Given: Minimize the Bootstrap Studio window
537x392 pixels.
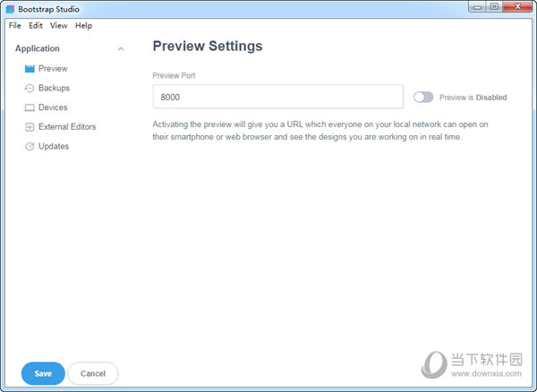Looking at the screenshot, I should tap(477, 7).
